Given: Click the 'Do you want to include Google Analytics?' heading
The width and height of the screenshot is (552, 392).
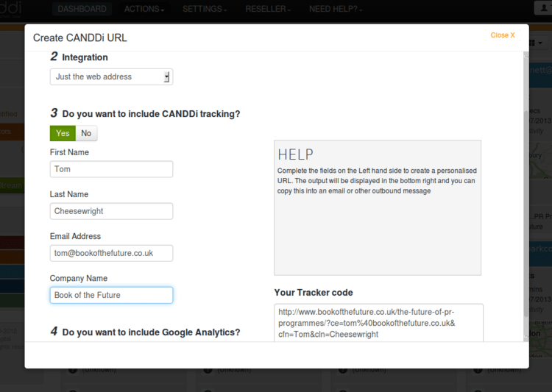Looking at the screenshot, I should pyautogui.click(x=151, y=332).
